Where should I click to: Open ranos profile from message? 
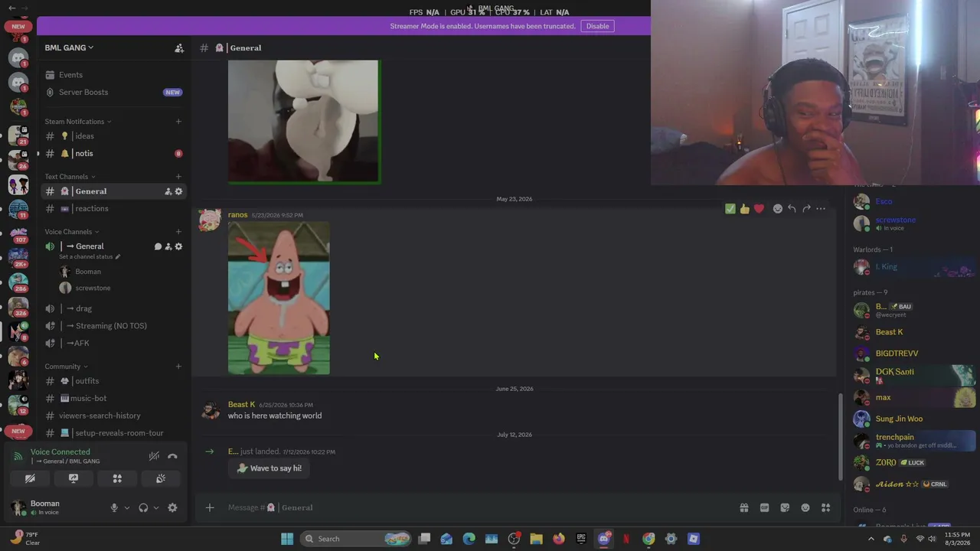pos(237,215)
